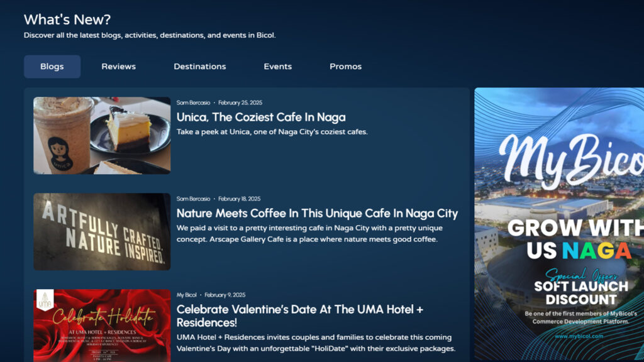This screenshot has height=362, width=644.
Task: Open the Destinations tab
Action: [199, 67]
